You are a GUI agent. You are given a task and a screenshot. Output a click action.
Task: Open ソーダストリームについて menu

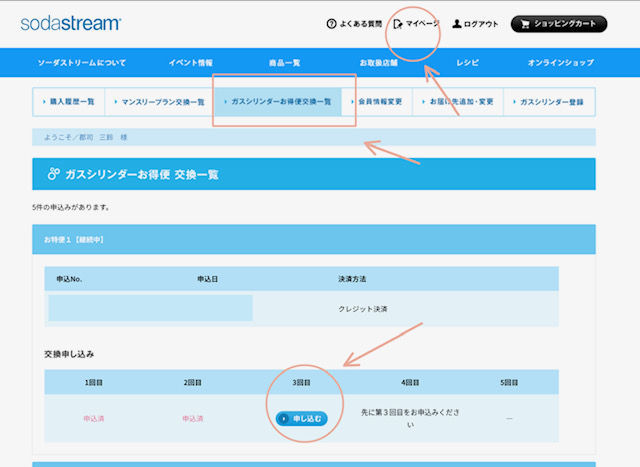point(82,62)
